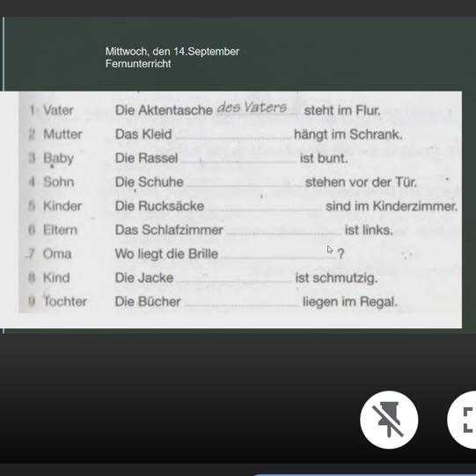This screenshot has height=476, width=476.
Task: Click the word "Tochter" in row 9
Action: [65, 302]
